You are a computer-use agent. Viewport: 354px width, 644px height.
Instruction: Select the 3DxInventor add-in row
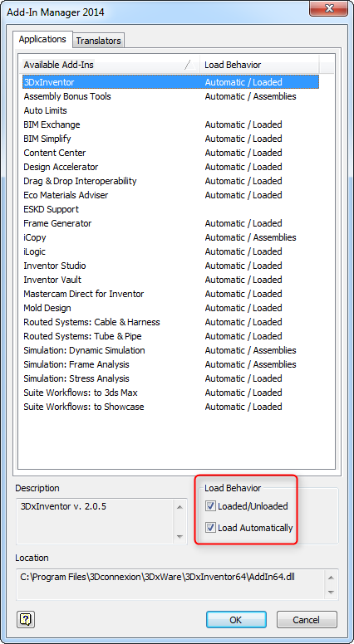(170, 82)
